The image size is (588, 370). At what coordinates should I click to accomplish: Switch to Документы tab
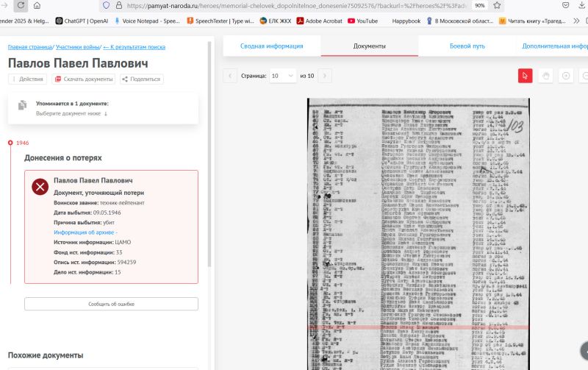[x=370, y=46]
